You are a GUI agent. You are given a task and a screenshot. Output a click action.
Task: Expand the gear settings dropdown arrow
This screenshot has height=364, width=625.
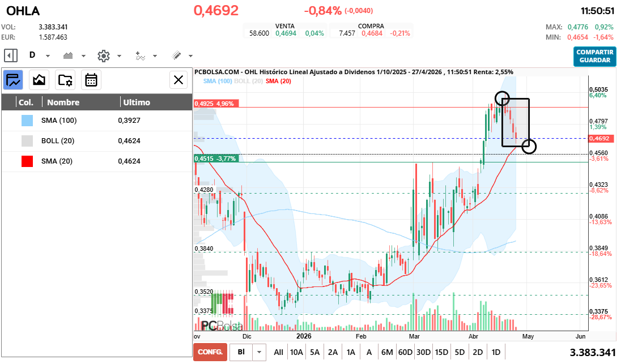(119, 56)
